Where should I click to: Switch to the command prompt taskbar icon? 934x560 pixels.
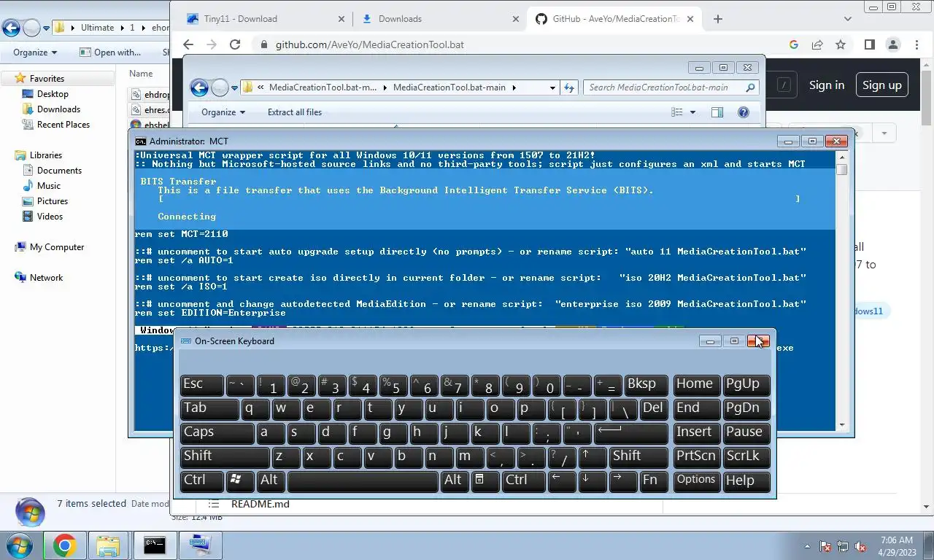coord(155,545)
